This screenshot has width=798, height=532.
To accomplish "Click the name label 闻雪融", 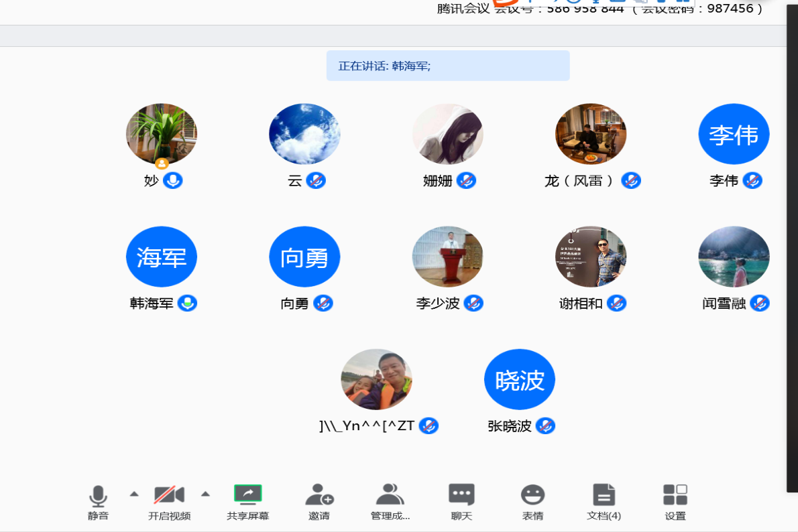I will point(724,304).
